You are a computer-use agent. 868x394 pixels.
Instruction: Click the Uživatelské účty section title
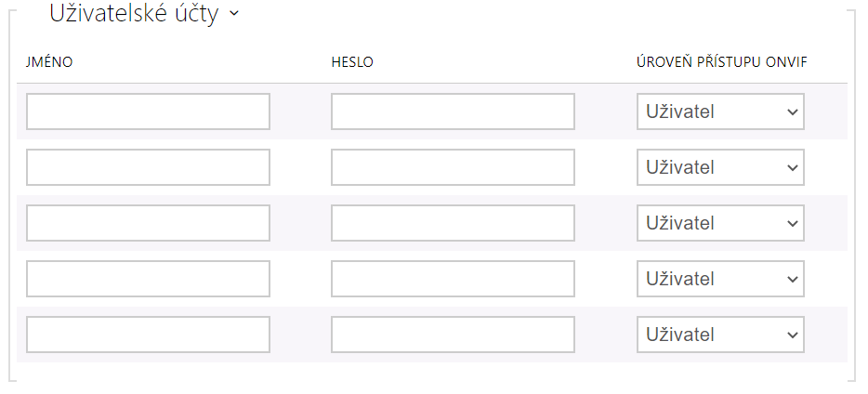click(x=133, y=14)
